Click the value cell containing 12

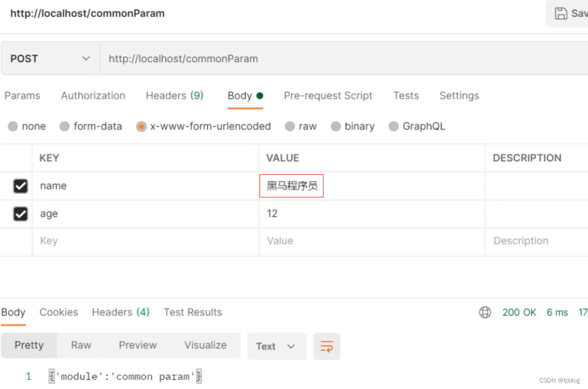[x=371, y=214]
